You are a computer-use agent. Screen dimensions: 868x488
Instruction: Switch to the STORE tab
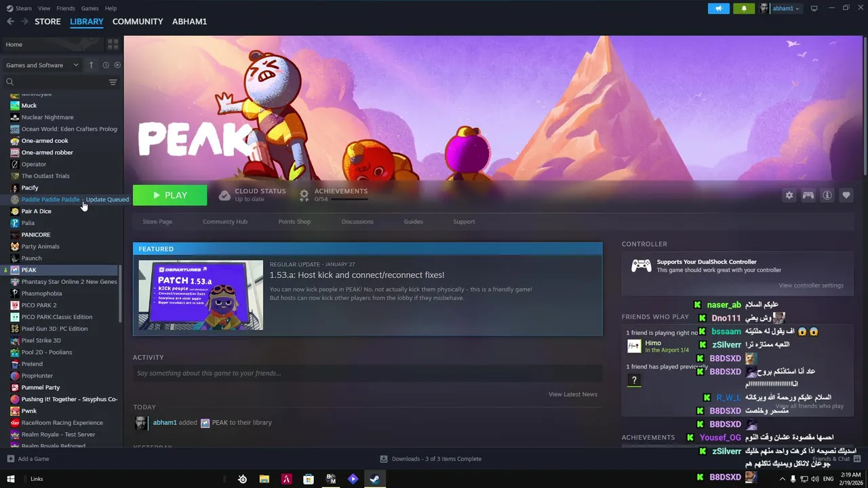(x=47, y=22)
